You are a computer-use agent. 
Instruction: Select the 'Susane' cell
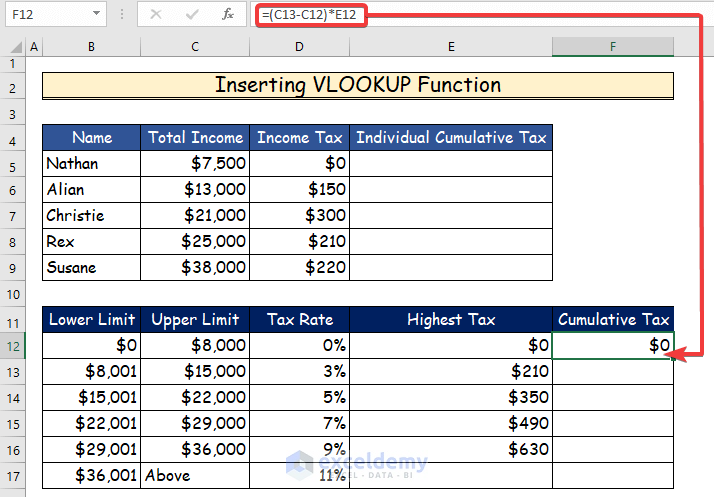[x=92, y=267]
